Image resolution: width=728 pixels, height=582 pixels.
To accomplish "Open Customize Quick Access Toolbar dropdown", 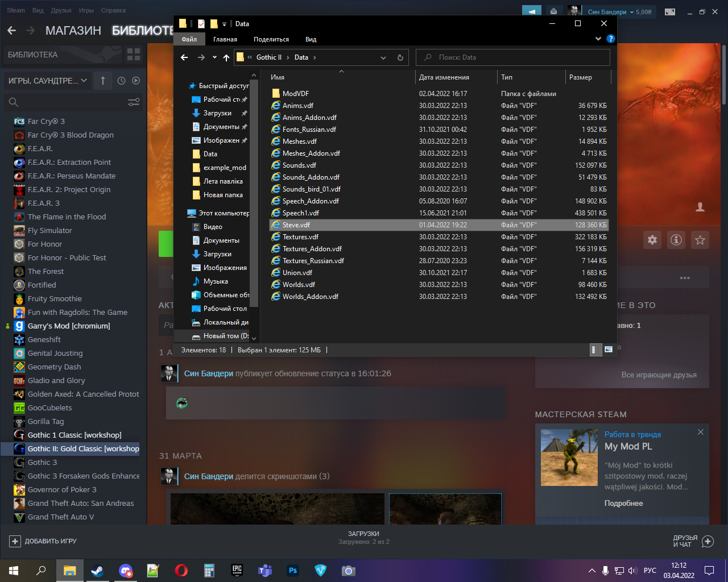I will click(224, 24).
